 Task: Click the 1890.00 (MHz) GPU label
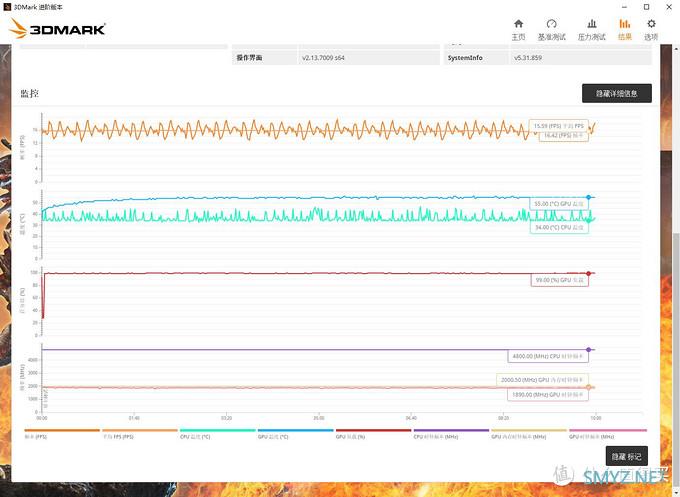click(x=548, y=395)
